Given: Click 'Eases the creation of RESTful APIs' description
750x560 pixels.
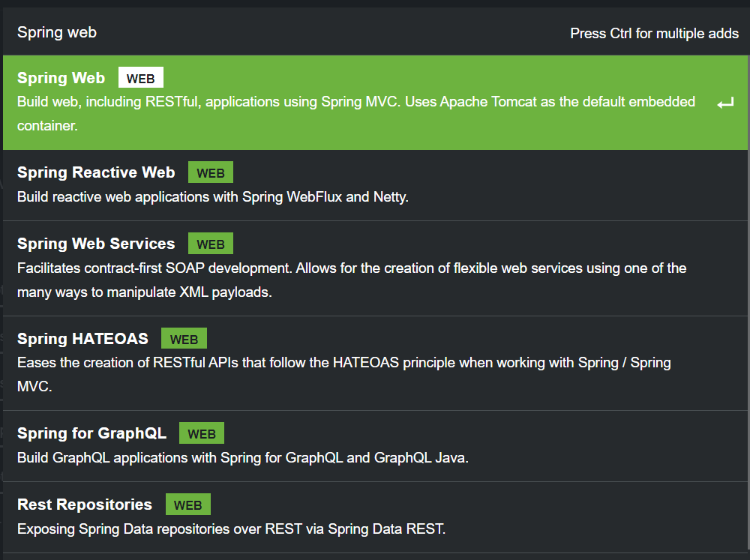Looking at the screenshot, I should pos(344,374).
